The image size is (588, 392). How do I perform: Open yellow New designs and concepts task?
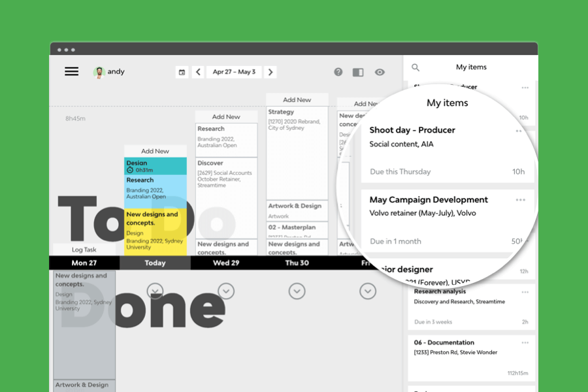click(x=155, y=232)
